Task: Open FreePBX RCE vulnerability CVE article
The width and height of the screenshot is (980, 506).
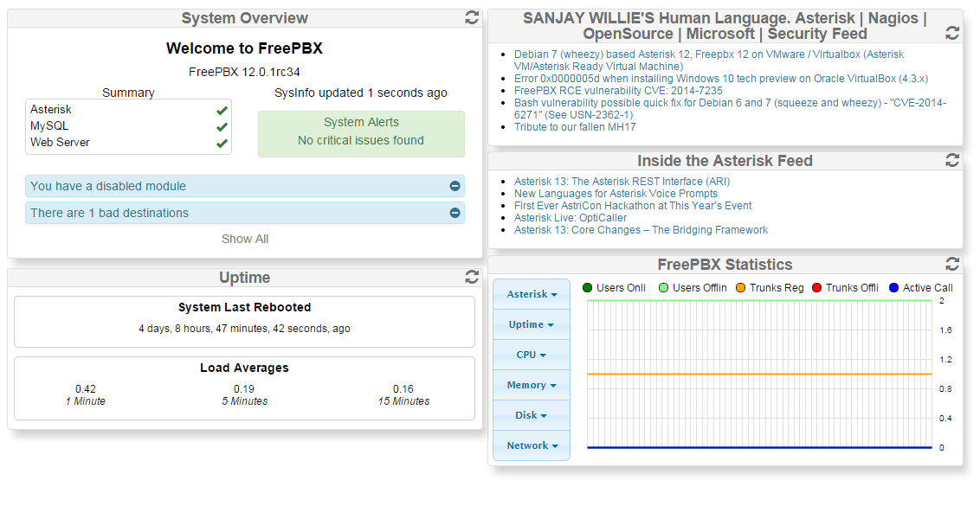Action: coord(618,91)
